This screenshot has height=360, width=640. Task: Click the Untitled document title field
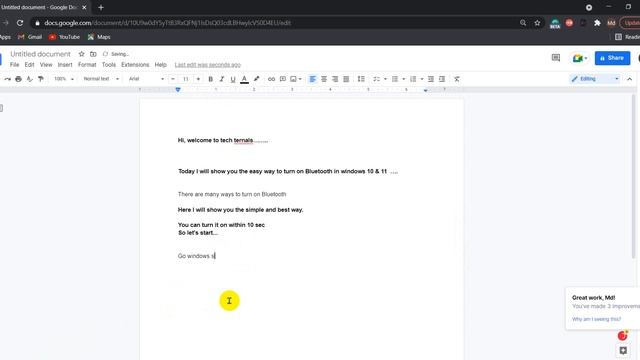pyautogui.click(x=40, y=54)
